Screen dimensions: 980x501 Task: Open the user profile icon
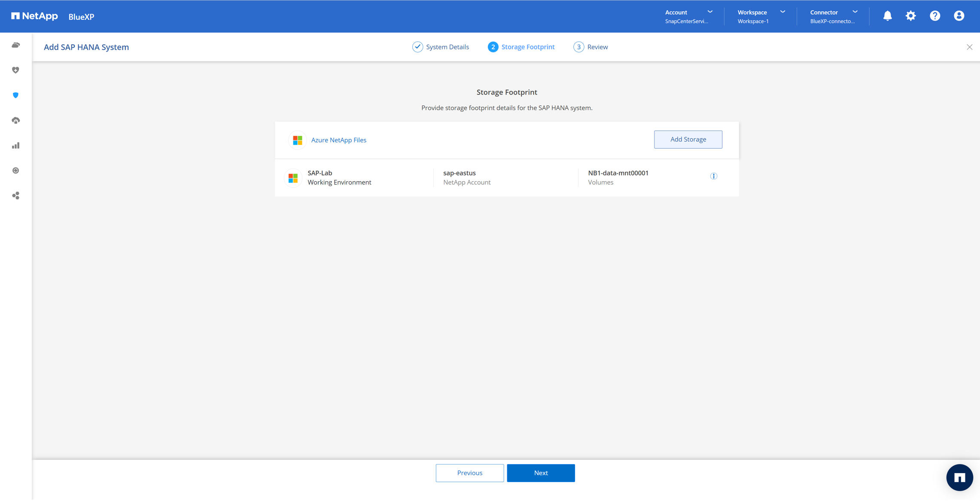click(959, 16)
